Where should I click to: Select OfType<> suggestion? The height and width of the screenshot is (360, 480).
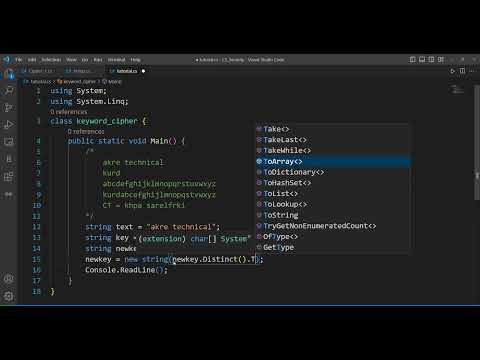click(333, 236)
